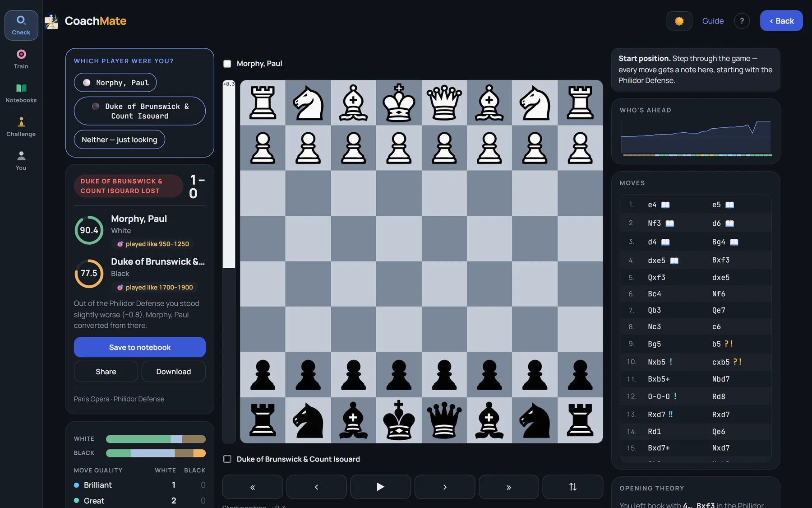Viewport: 812px width, 508px height.
Task: Go to move 5. Qxf3
Action: click(x=656, y=278)
